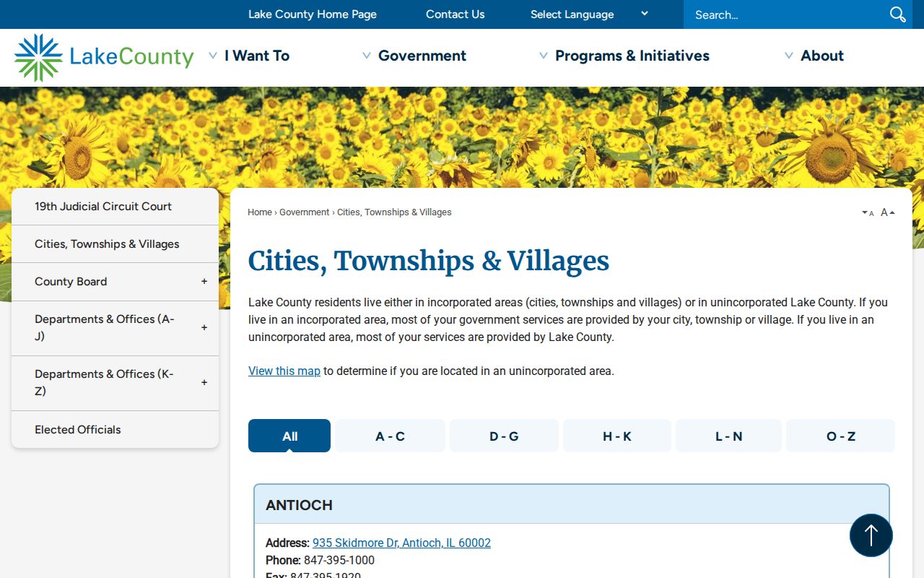The image size is (924, 578).
Task: Switch to the A - C tab
Action: tap(390, 436)
